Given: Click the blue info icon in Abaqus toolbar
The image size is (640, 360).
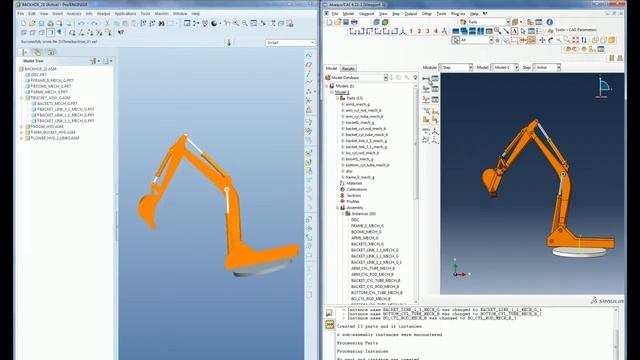Looking at the screenshot, I should click(550, 22).
